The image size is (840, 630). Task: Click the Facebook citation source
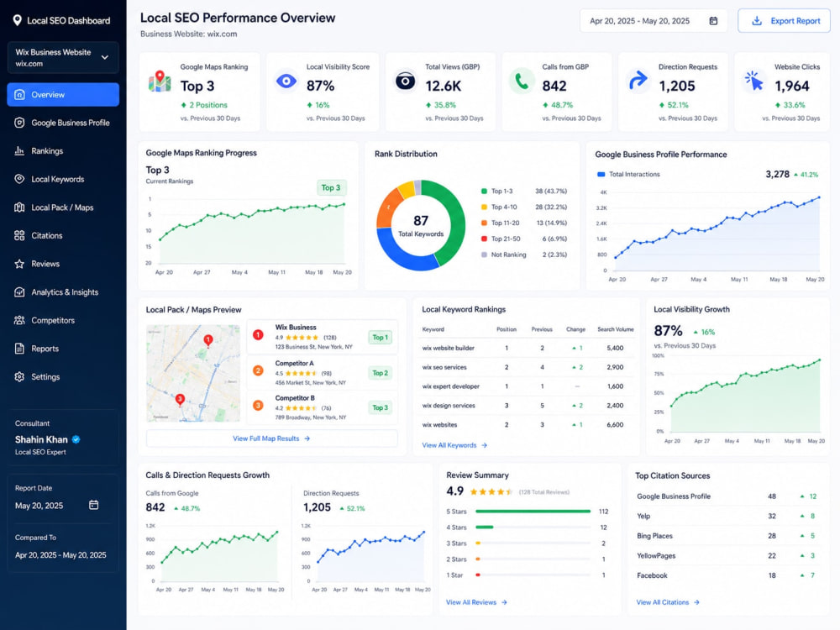[x=652, y=575]
